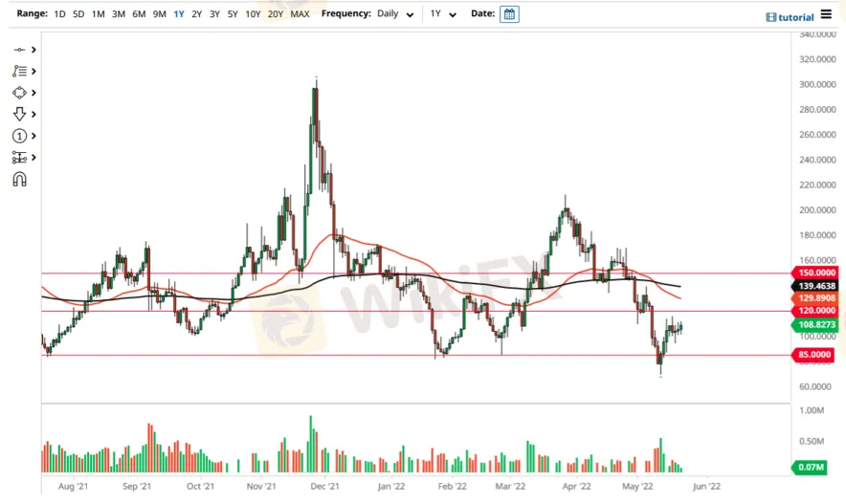Open the tutorial link

790,17
